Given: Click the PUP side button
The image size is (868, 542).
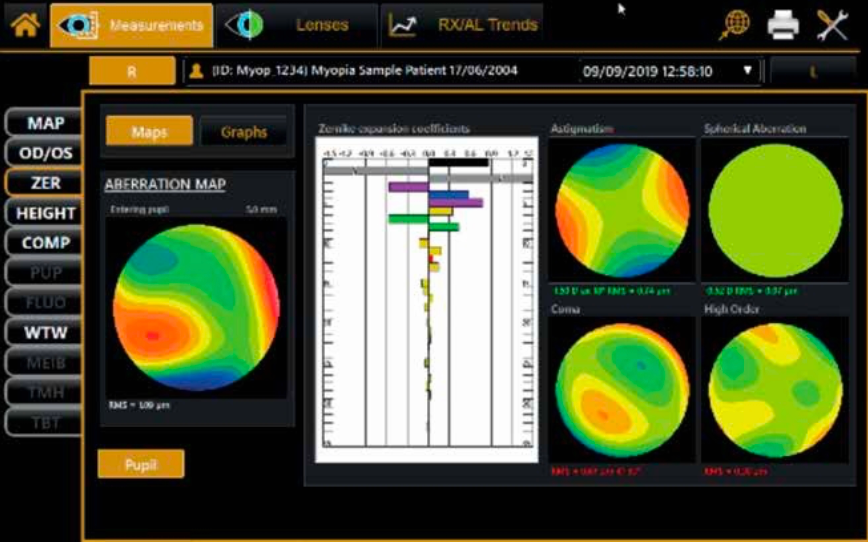Looking at the screenshot, I should (44, 272).
